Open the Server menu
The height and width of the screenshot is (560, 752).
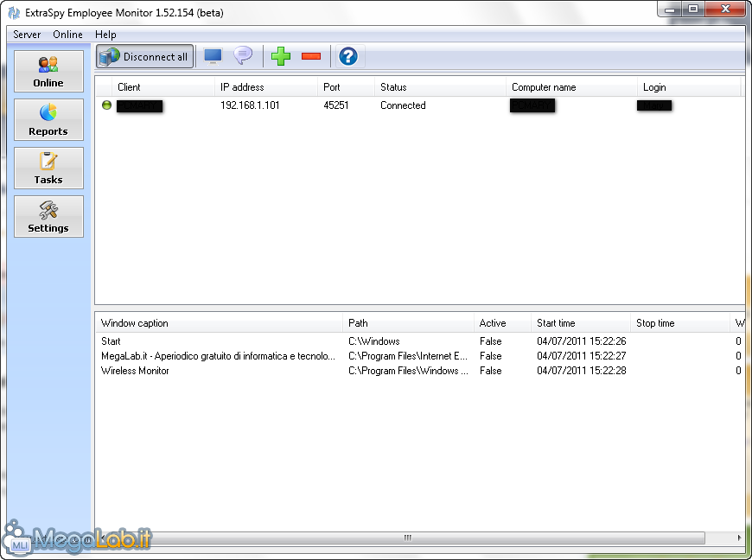coord(27,35)
